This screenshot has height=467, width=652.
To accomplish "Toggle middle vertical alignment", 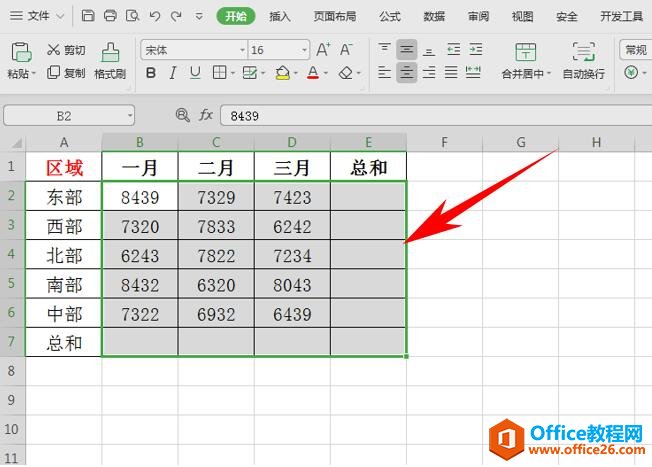I will [x=407, y=50].
